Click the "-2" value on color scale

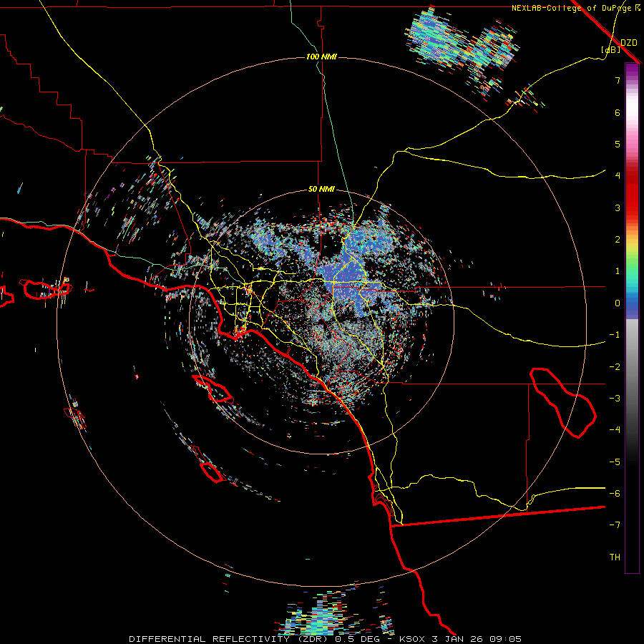tap(615, 367)
